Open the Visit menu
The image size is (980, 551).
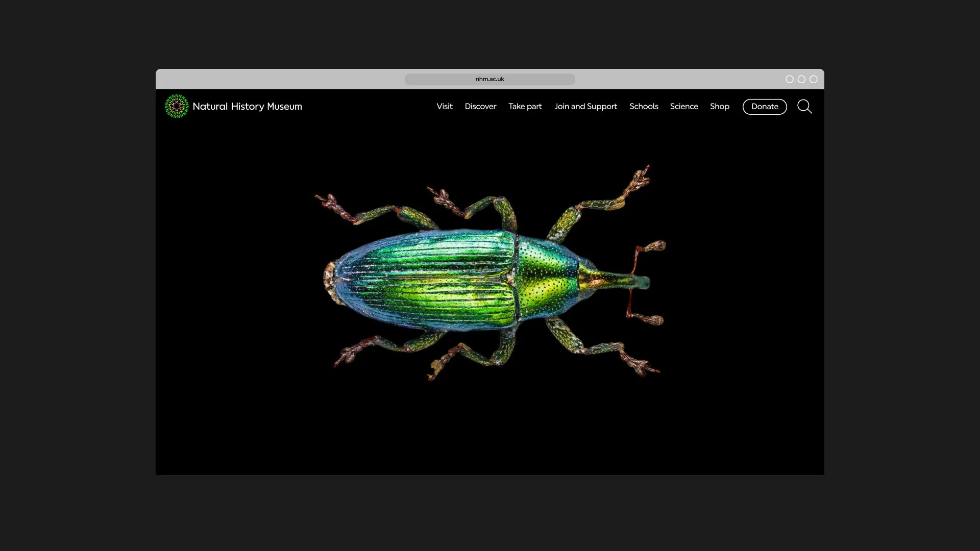444,107
